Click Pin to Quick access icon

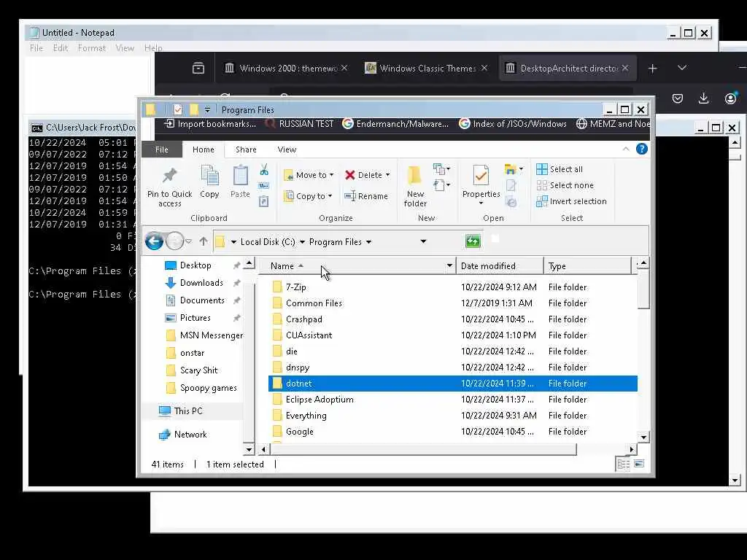[x=169, y=175]
